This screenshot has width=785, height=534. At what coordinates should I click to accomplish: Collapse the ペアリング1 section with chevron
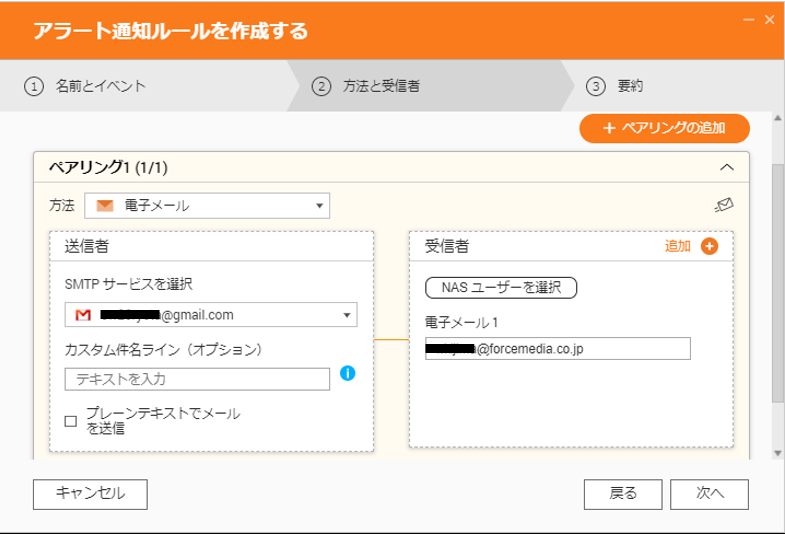coord(727,167)
